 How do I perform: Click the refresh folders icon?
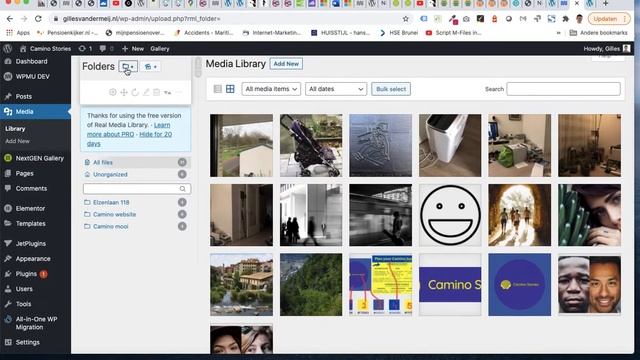point(135,92)
